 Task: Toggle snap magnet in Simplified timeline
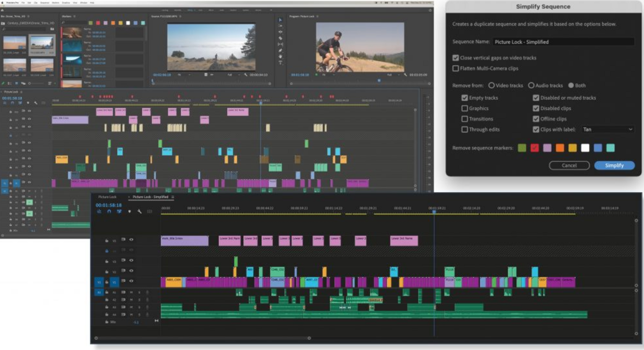109,211
